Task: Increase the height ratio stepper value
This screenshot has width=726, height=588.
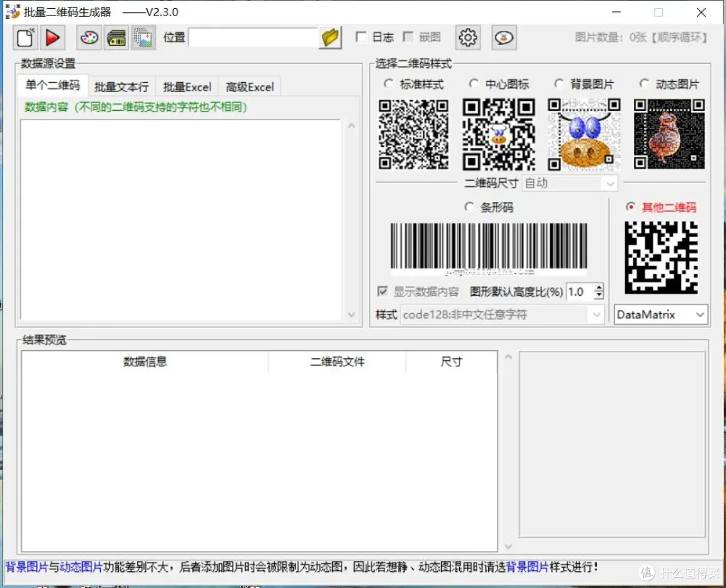Action: 599,287
